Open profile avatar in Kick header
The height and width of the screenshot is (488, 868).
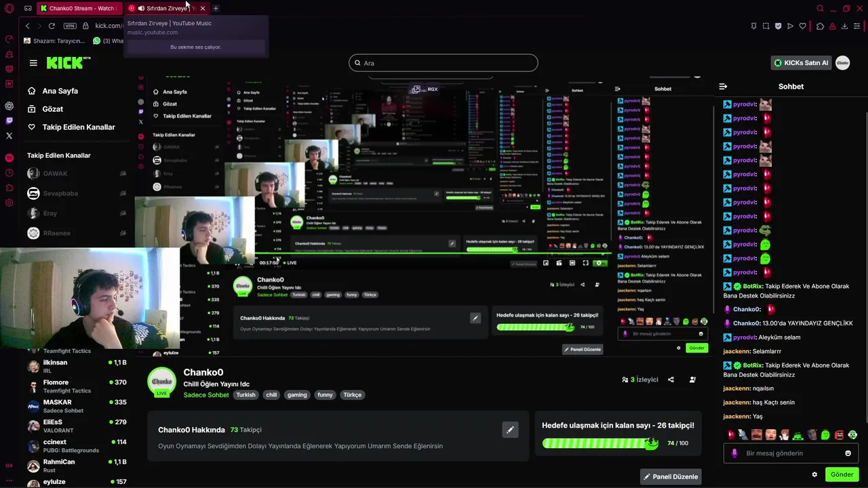pyautogui.click(x=842, y=62)
